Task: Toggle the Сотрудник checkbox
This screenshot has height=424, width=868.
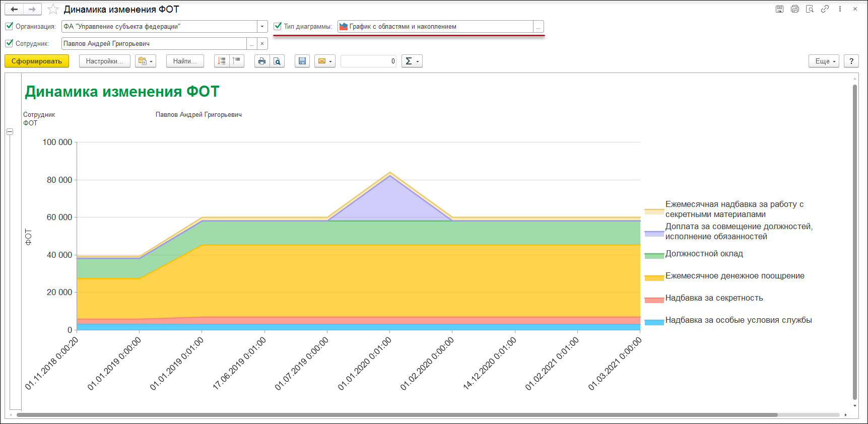Action: (9, 43)
